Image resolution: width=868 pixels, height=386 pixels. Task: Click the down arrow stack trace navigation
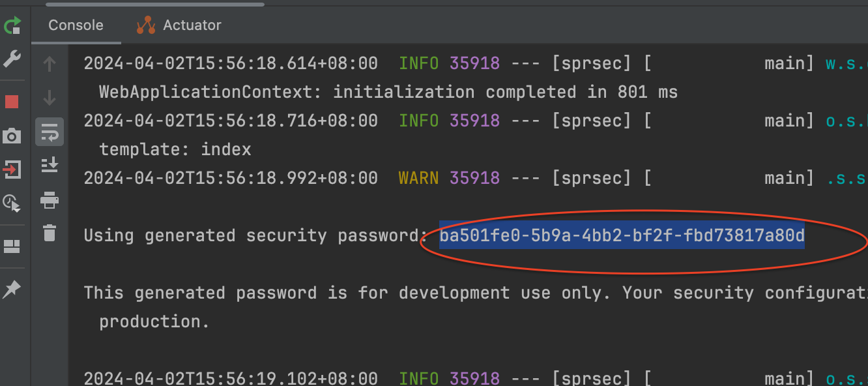tap(50, 98)
